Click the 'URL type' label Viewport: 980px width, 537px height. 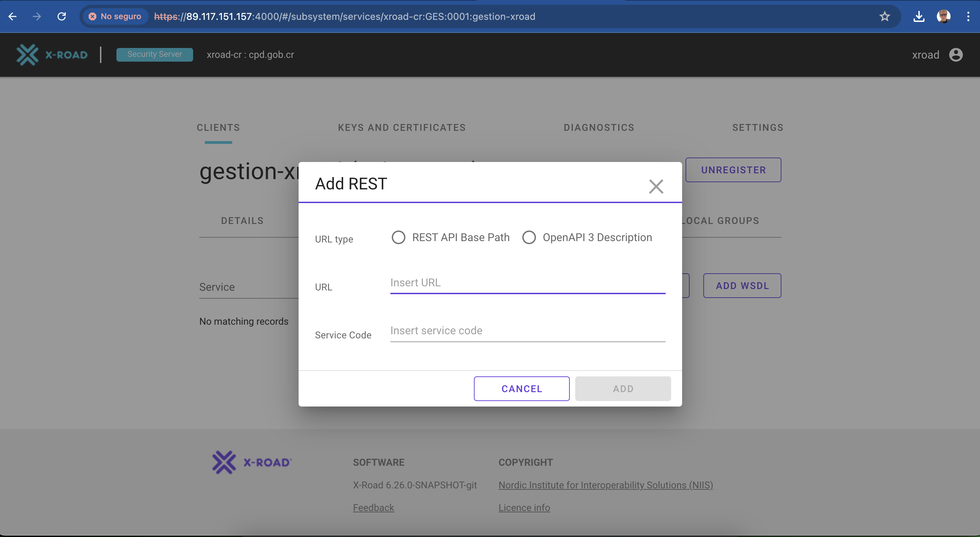coord(334,239)
